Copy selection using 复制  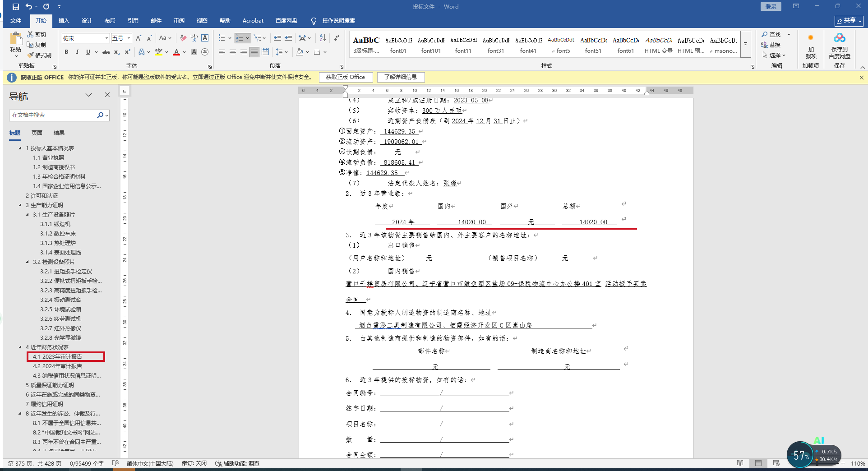[37, 45]
